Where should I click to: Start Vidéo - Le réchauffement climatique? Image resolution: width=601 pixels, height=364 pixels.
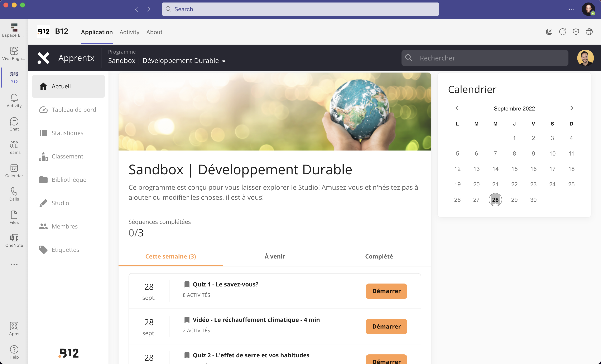click(386, 326)
